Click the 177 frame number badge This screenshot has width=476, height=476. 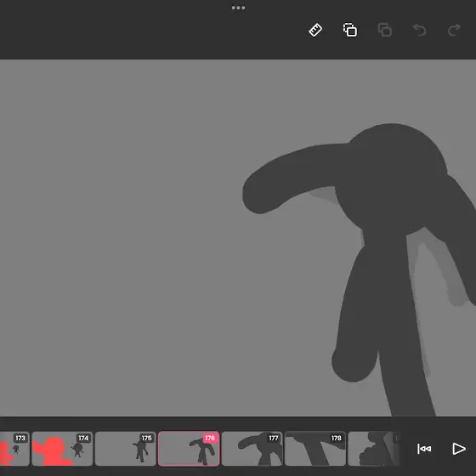click(273, 438)
